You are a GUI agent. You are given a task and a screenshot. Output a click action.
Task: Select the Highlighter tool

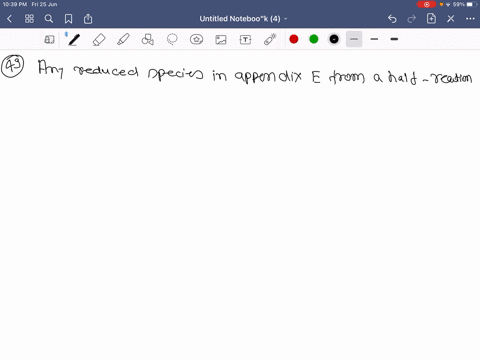123,40
